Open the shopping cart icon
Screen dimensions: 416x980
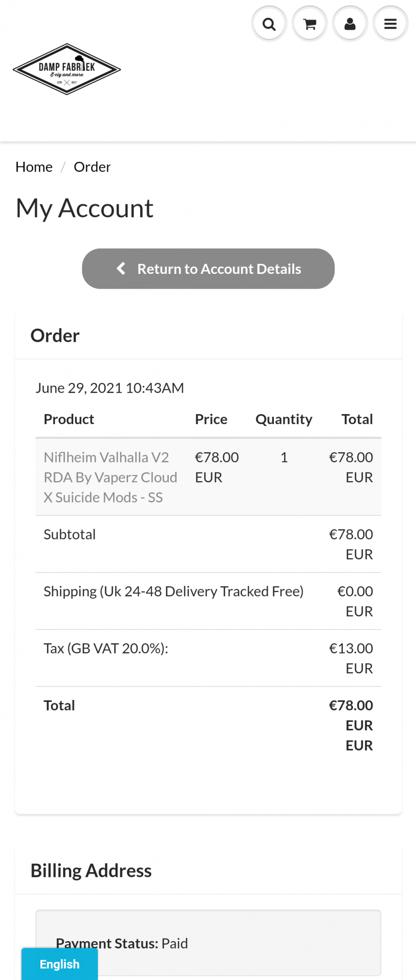pos(310,24)
